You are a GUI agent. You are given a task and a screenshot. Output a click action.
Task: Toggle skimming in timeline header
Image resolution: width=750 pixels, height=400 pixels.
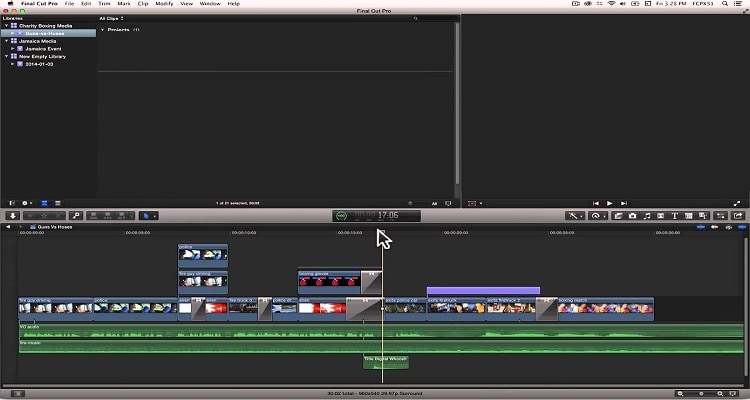[701, 227]
